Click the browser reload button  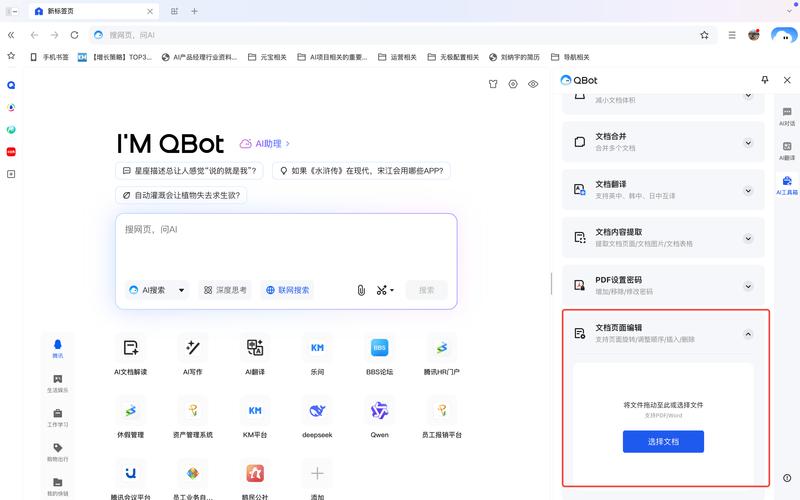point(74,35)
